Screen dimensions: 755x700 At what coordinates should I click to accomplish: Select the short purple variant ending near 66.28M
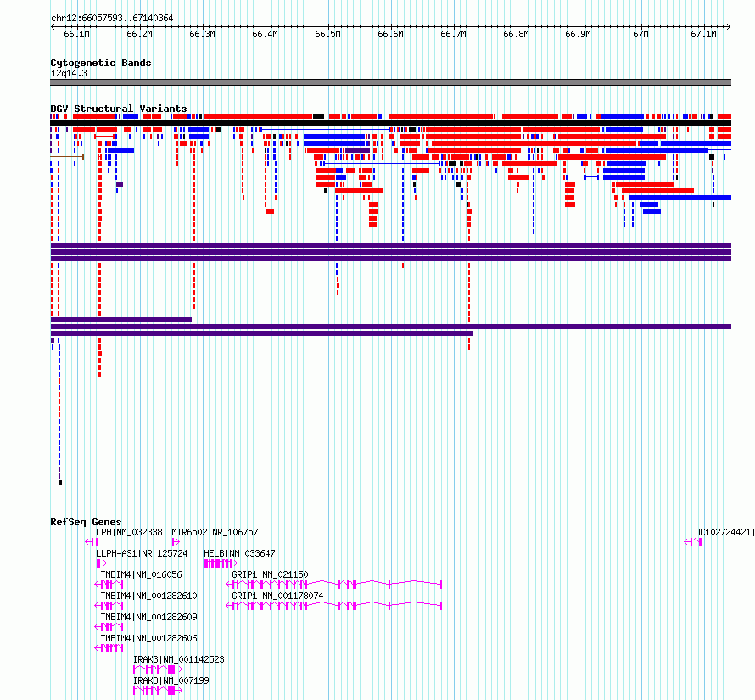coord(120,320)
